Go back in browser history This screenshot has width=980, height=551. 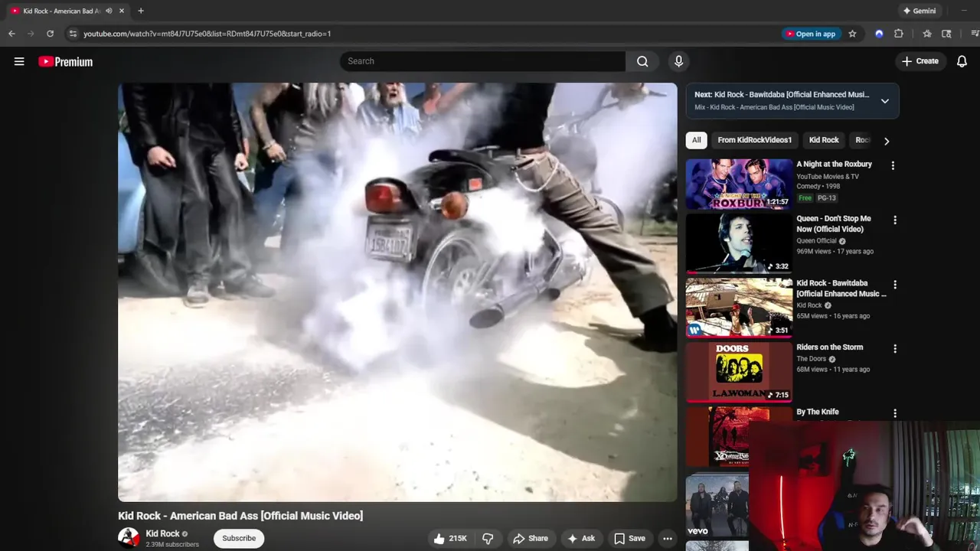pos(11,34)
